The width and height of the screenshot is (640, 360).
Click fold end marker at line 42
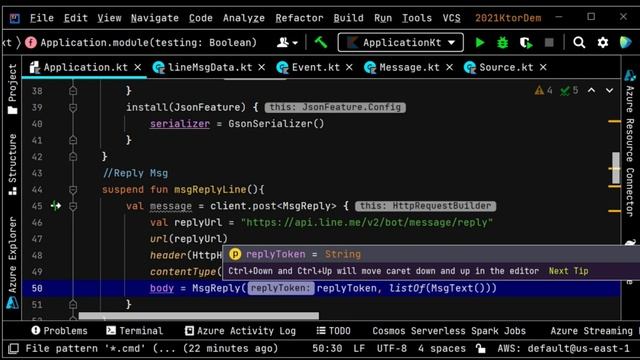pyautogui.click(x=73, y=157)
